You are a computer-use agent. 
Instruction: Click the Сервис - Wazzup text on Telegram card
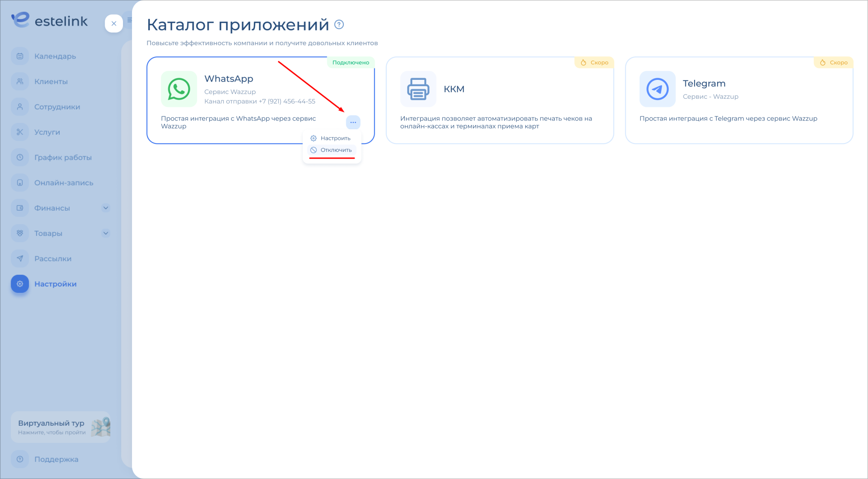point(710,96)
